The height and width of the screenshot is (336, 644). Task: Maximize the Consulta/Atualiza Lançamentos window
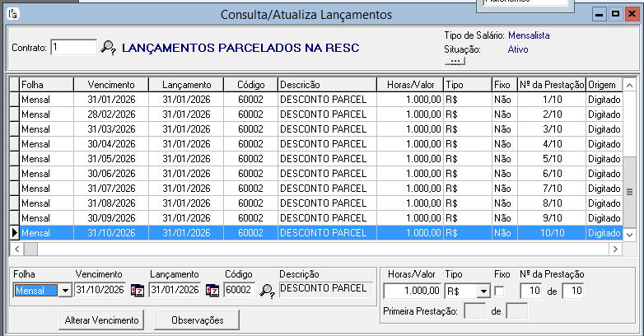click(x=615, y=15)
